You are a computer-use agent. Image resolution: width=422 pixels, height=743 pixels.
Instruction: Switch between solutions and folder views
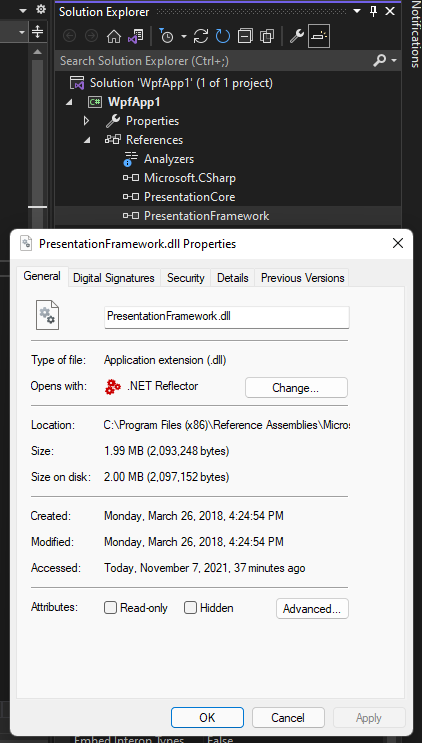[136, 36]
